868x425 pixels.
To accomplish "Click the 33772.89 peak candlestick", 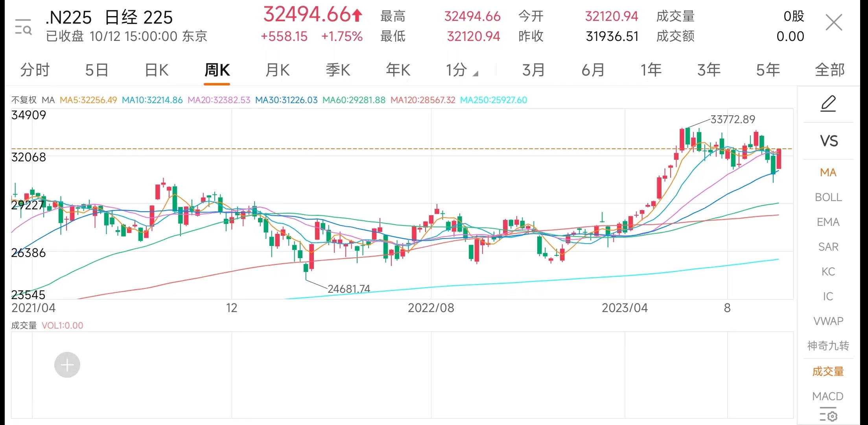I will coord(687,137).
